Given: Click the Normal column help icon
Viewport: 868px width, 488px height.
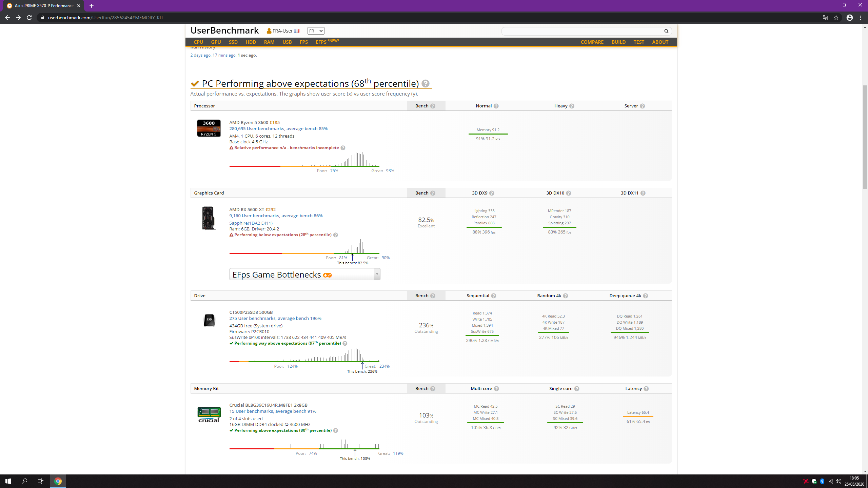Looking at the screenshot, I should pos(496,106).
